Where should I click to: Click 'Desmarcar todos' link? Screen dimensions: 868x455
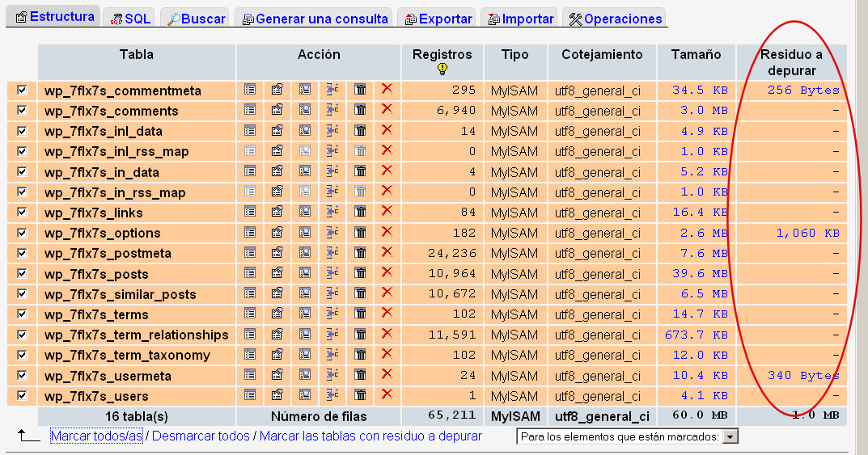(201, 436)
